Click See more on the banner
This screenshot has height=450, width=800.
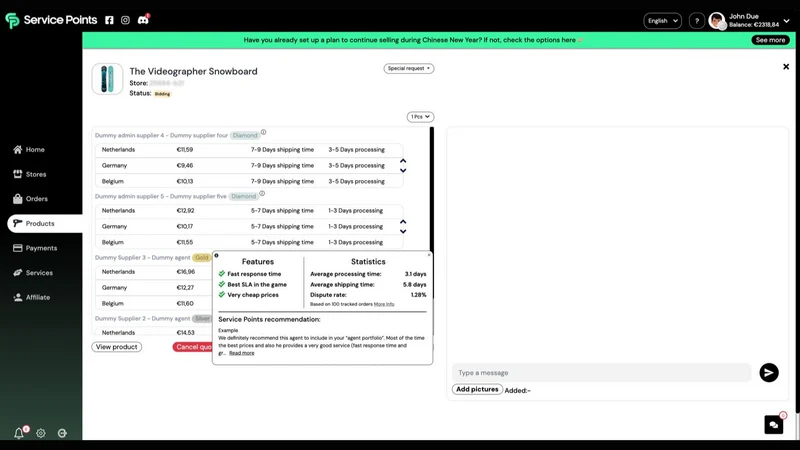770,40
